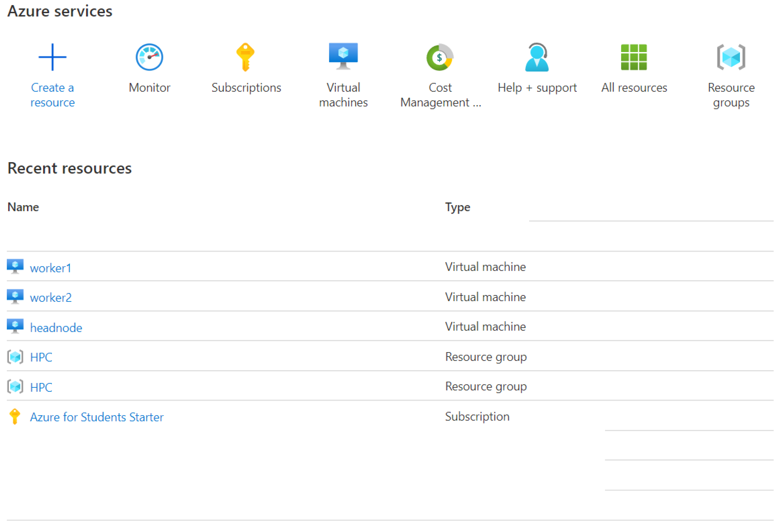Click the Create a resource text label
Viewport: 782px width, 532px height.
[x=53, y=95]
